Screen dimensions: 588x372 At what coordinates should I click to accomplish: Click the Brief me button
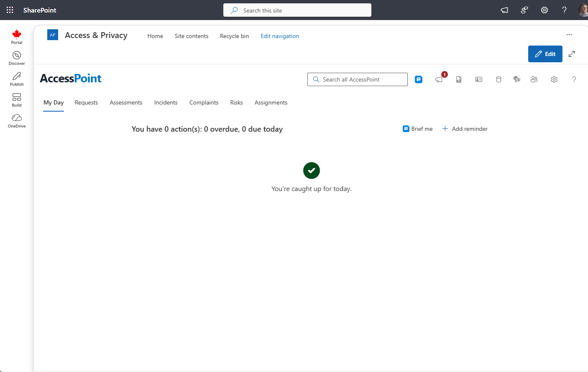pos(418,129)
